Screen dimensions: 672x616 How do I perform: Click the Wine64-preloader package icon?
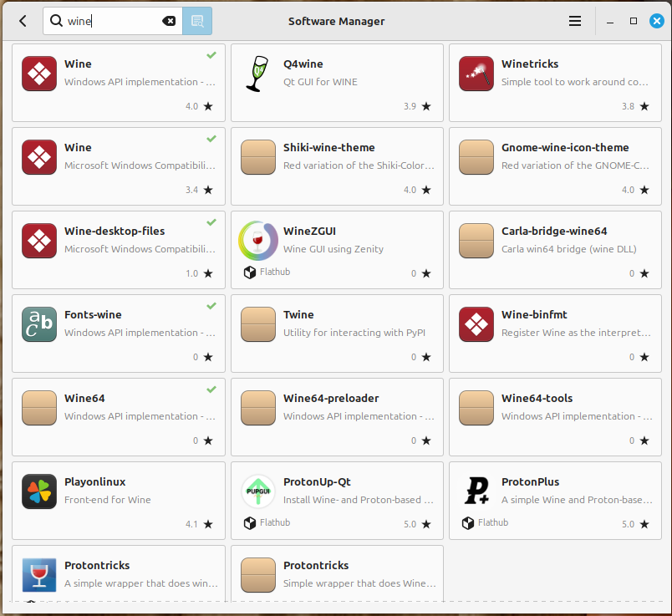258,408
